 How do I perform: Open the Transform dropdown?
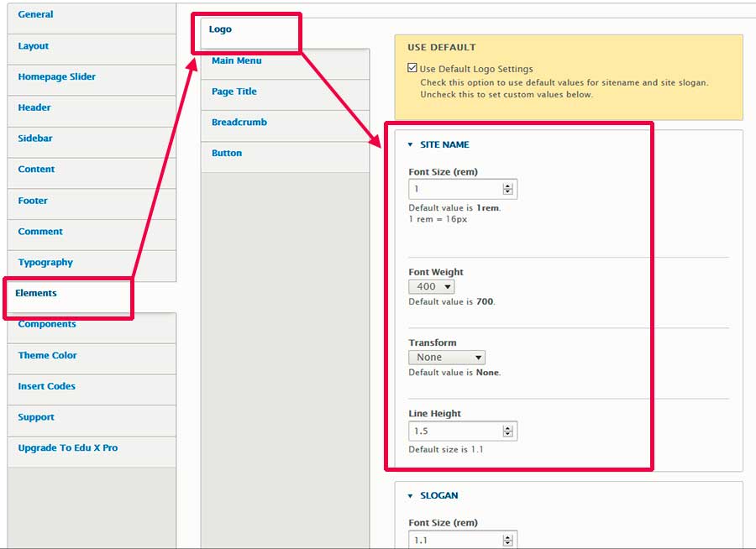[446, 358]
